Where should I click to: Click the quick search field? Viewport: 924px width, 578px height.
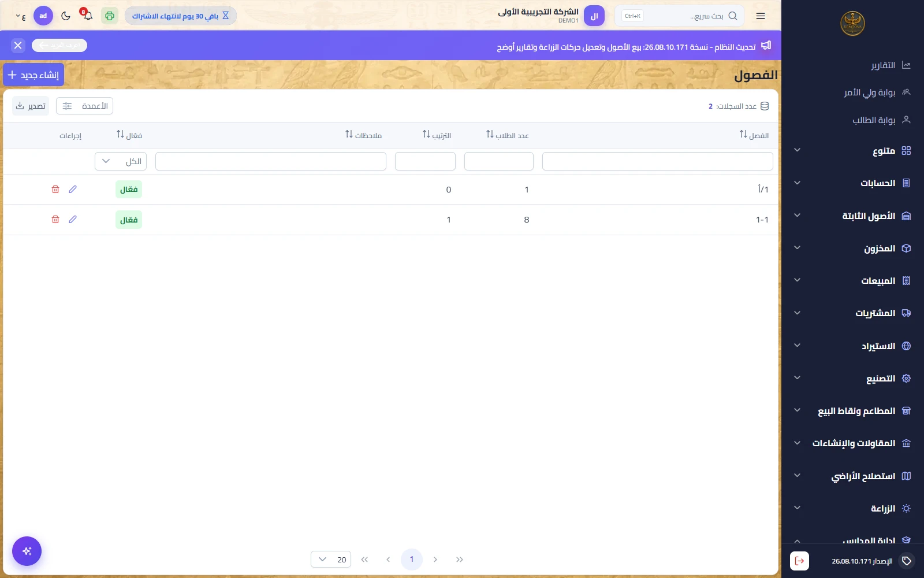click(680, 16)
